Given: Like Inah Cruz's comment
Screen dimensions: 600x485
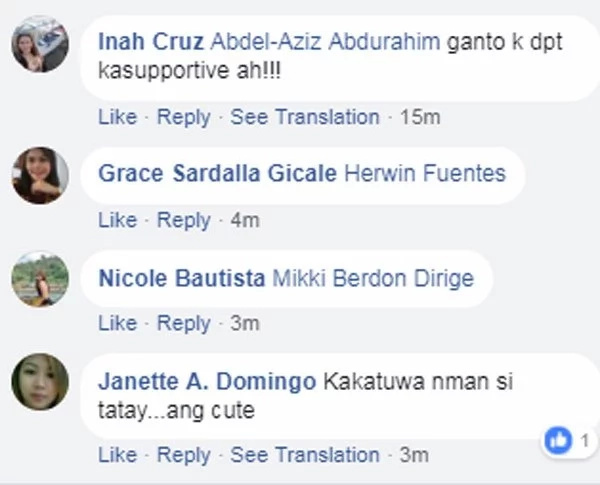Looking at the screenshot, I should tap(117, 117).
